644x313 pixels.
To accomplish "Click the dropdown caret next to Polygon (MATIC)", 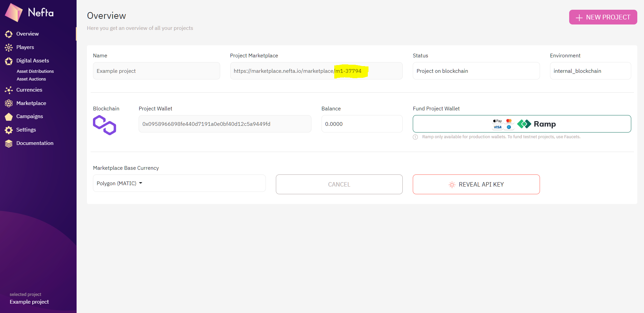I will 141,183.
